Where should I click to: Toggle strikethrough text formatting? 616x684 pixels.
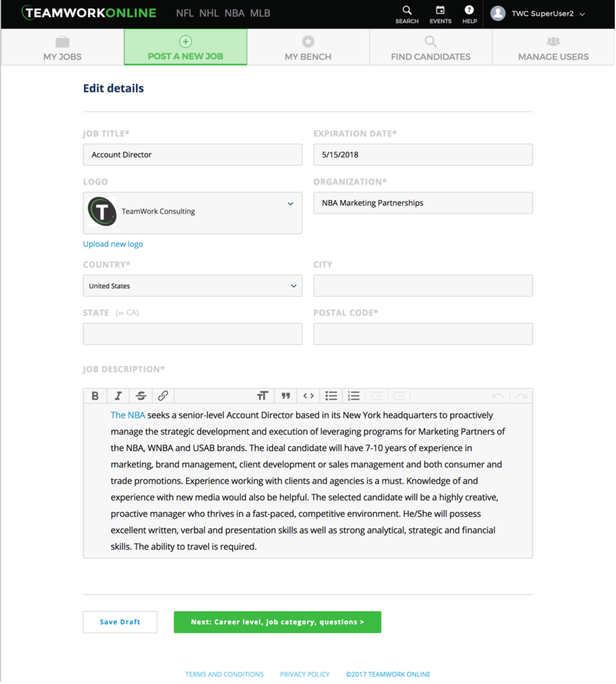(x=141, y=396)
